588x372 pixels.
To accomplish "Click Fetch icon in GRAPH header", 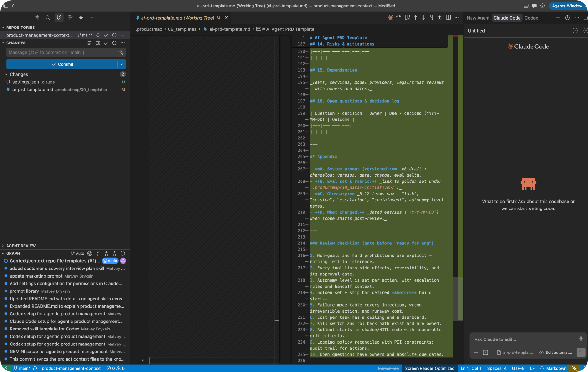I will pos(98,253).
